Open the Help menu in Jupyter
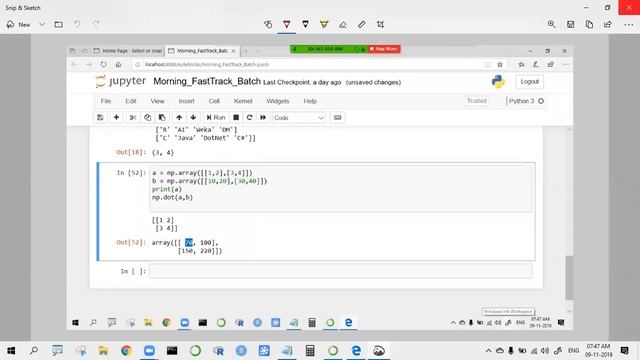 pyautogui.click(x=310, y=101)
